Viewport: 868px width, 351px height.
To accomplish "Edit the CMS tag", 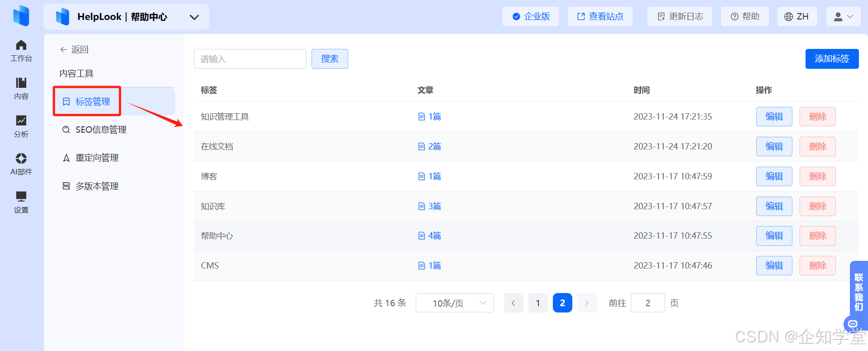I will coord(774,266).
